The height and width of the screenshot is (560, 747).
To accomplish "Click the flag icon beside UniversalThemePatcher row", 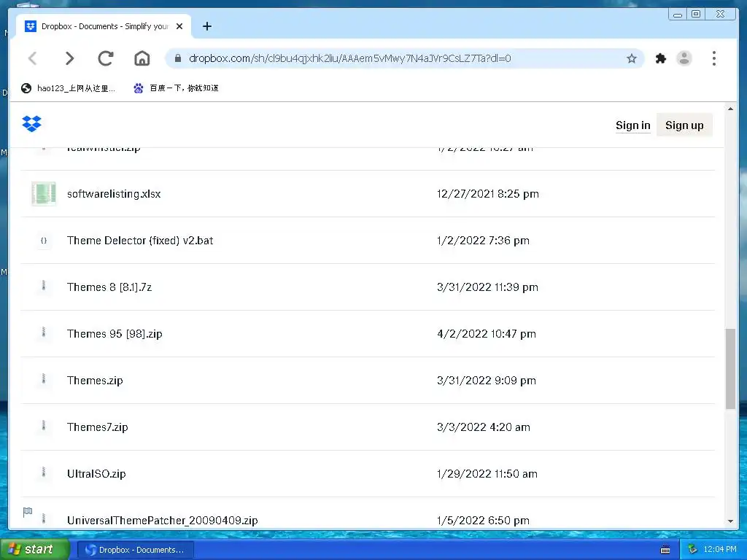I will 28,512.
